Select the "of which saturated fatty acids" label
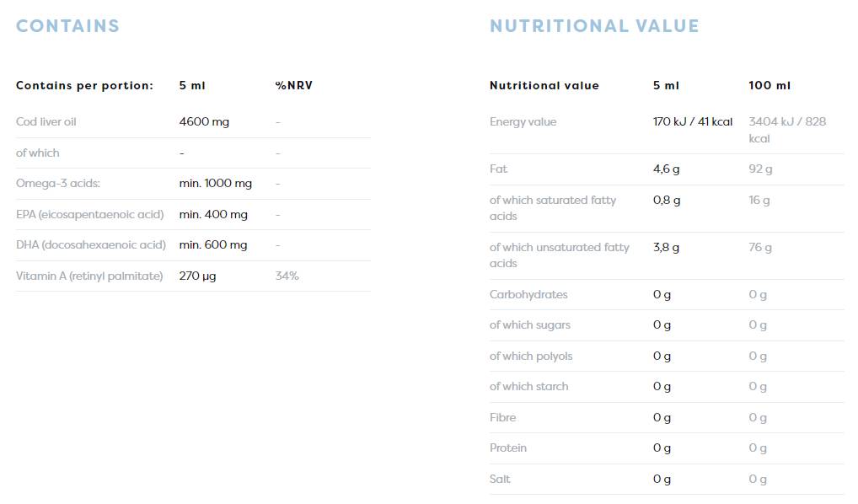Screen dimensions: 858x504 [x=553, y=208]
